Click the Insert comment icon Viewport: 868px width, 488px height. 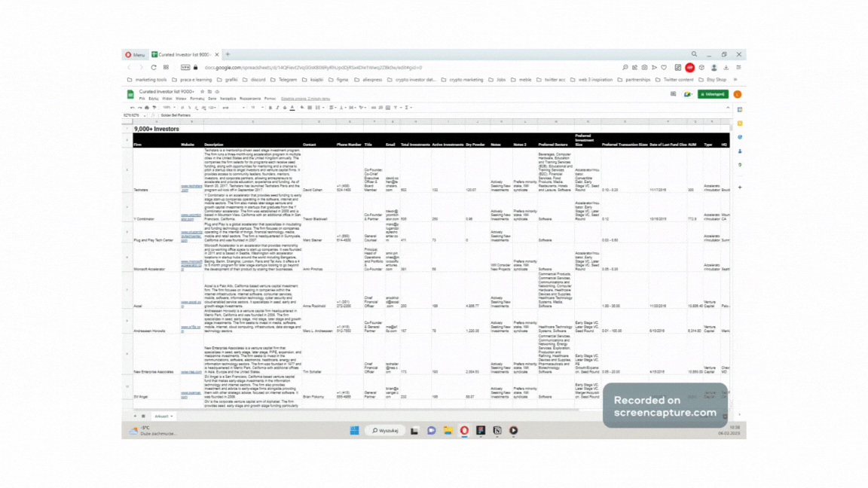pos(381,108)
